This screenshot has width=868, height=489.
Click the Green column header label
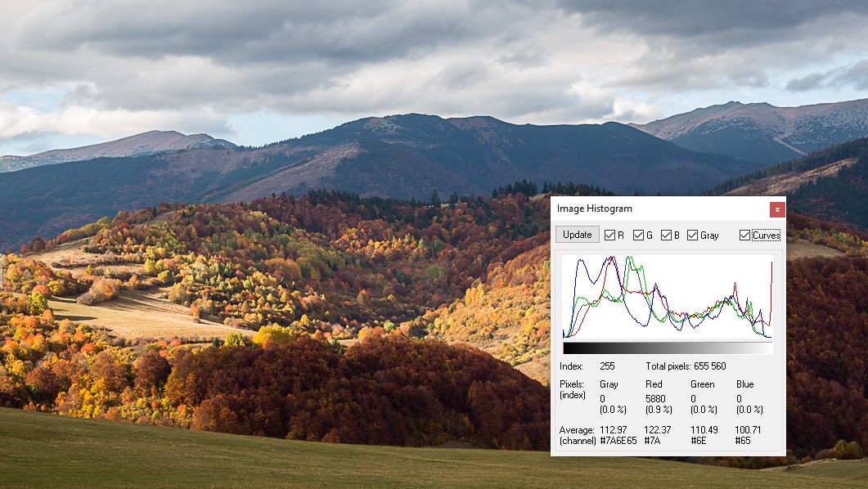702,384
